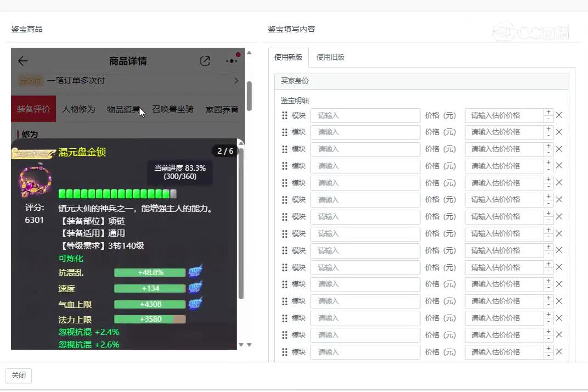Viewport: 588px width, 392px height.
Task: Focus the second row's 模块 input field
Action: pyautogui.click(x=365, y=132)
